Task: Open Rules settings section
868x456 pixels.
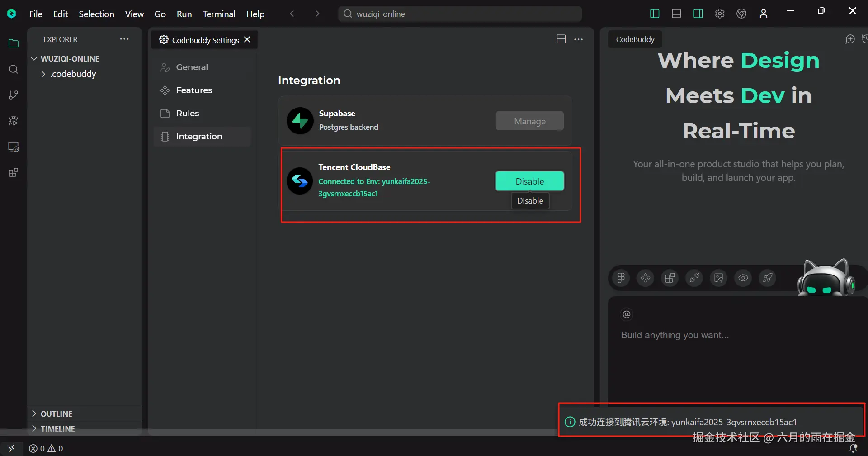Action: pos(202,114)
